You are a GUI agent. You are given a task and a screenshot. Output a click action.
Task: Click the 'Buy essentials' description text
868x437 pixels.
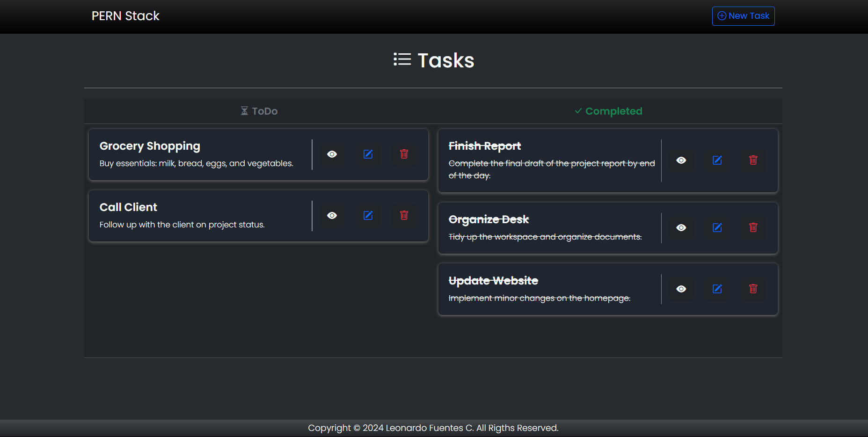tap(197, 163)
